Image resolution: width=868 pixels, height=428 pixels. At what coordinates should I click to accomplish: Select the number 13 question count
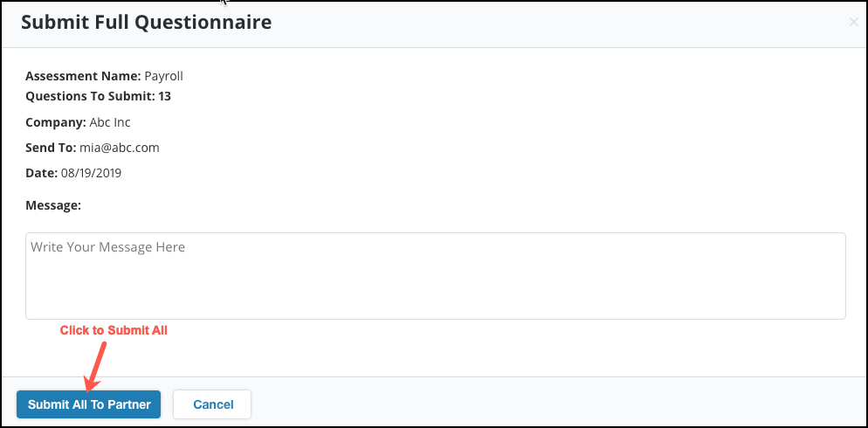coord(164,96)
